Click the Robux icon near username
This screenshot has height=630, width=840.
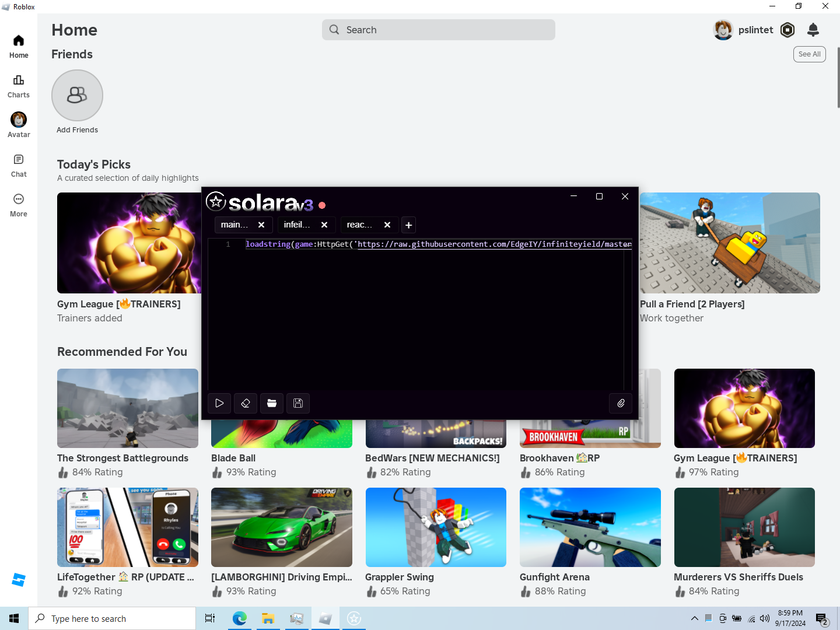click(x=787, y=30)
